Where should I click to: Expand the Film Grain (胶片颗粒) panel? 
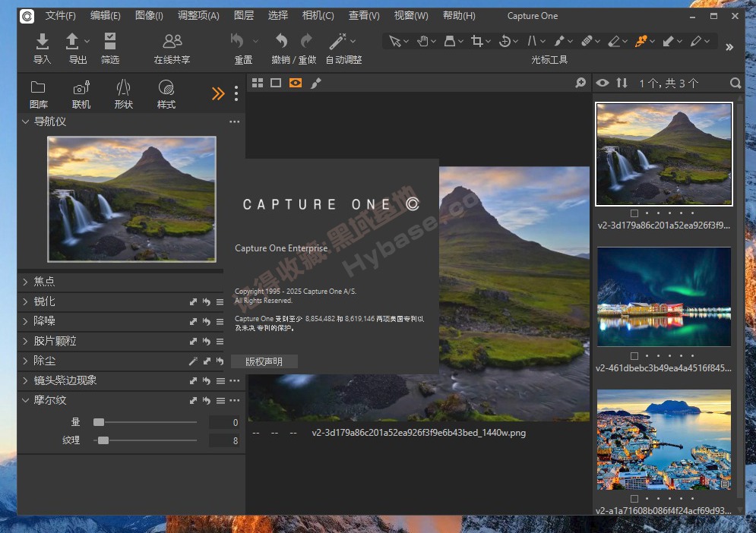click(x=25, y=341)
